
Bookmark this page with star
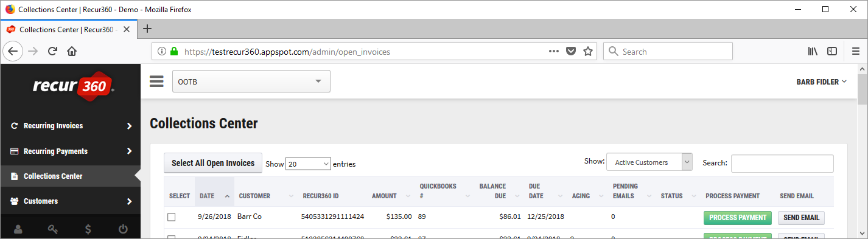pyautogui.click(x=588, y=52)
